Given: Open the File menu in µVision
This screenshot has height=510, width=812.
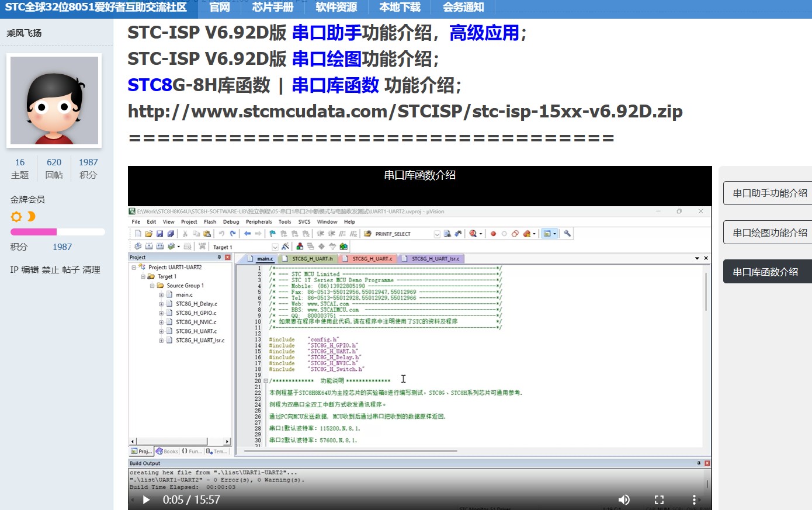Looking at the screenshot, I should point(136,222).
